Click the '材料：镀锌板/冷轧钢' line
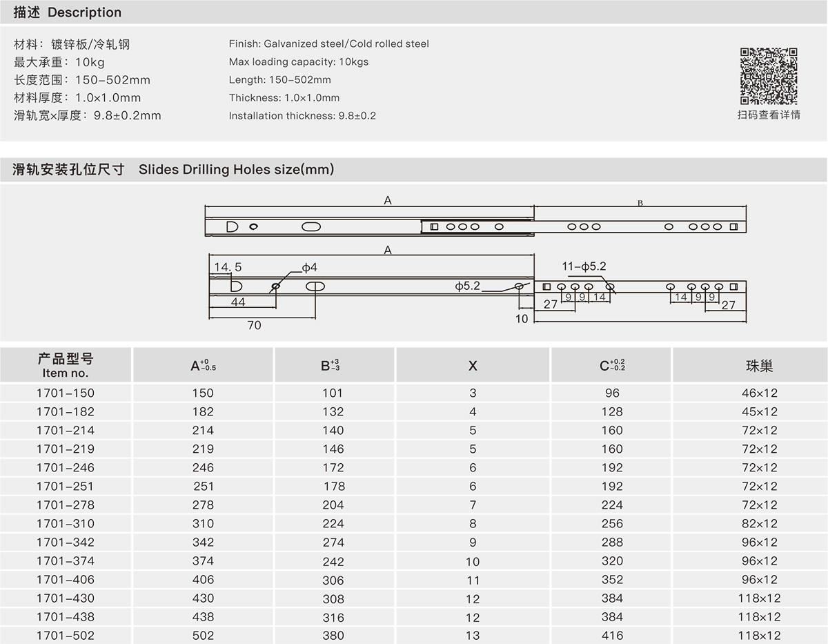 click(72, 44)
